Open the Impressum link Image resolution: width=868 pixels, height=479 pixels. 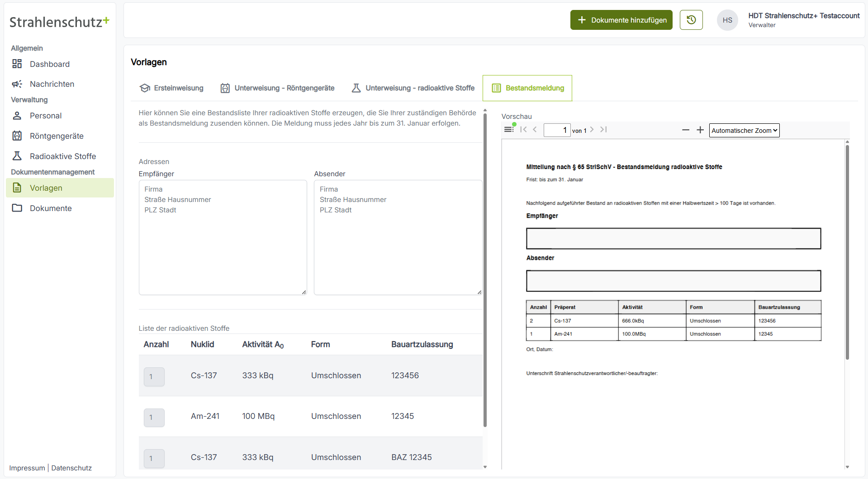point(27,468)
